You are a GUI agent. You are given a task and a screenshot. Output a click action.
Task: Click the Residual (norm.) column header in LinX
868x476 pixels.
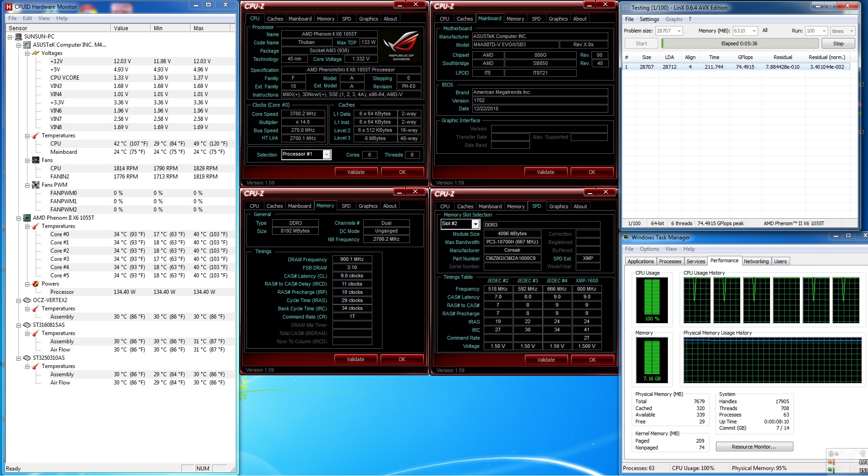827,57
